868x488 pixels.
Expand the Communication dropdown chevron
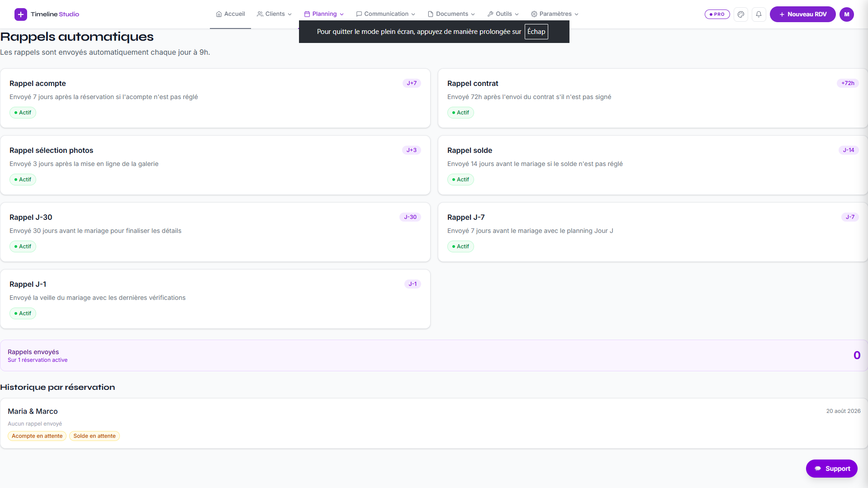click(413, 14)
